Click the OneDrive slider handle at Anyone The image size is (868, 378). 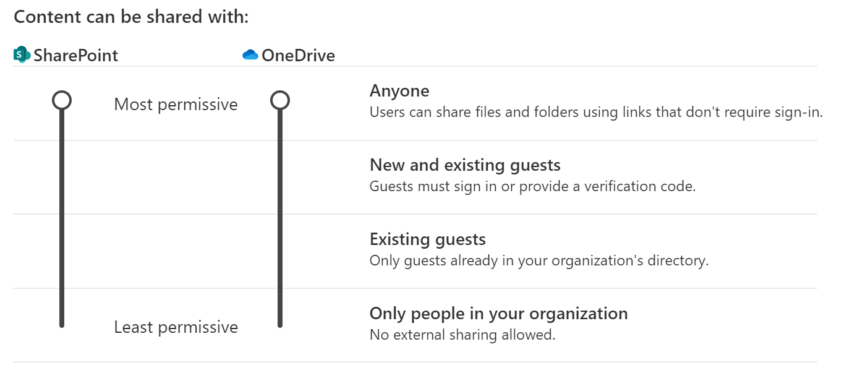click(280, 100)
